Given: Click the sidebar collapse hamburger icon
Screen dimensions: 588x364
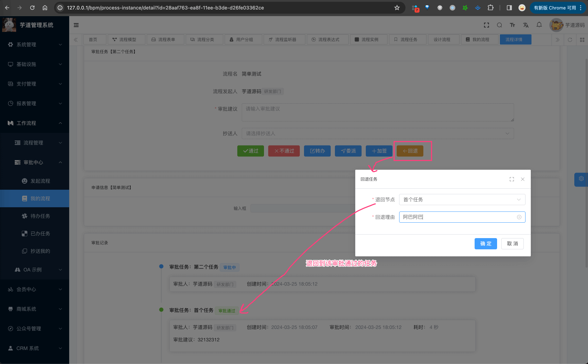Looking at the screenshot, I should click(x=76, y=25).
